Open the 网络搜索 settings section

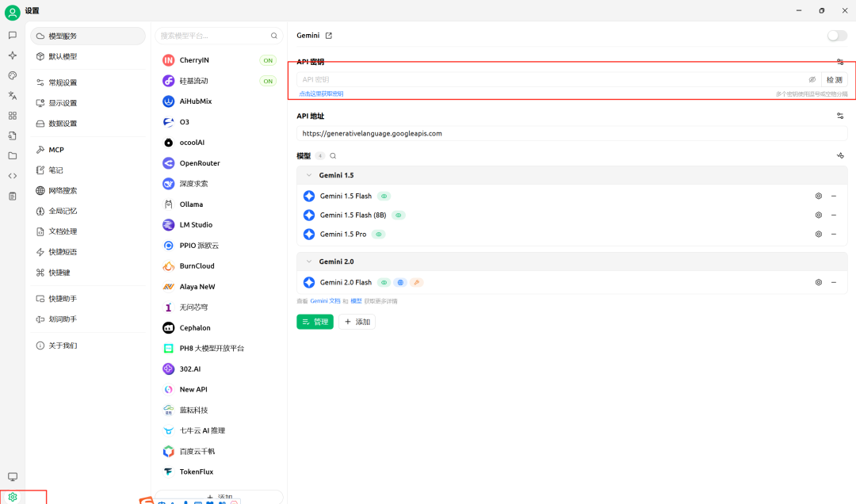coord(88,190)
